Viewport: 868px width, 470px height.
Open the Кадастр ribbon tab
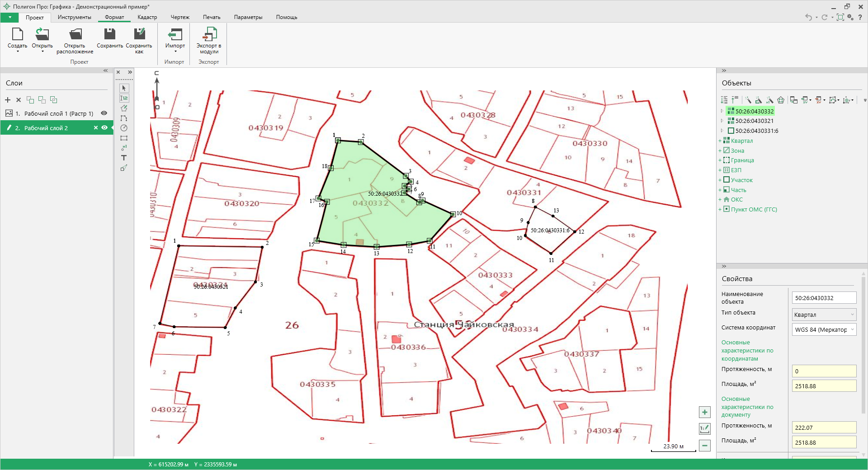(147, 17)
